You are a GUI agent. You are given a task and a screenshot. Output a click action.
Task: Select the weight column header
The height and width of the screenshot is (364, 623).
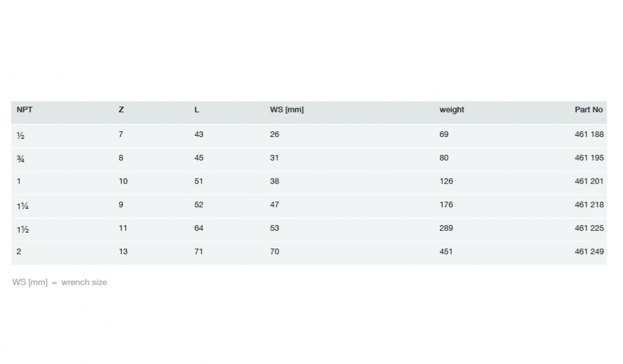tap(452, 110)
